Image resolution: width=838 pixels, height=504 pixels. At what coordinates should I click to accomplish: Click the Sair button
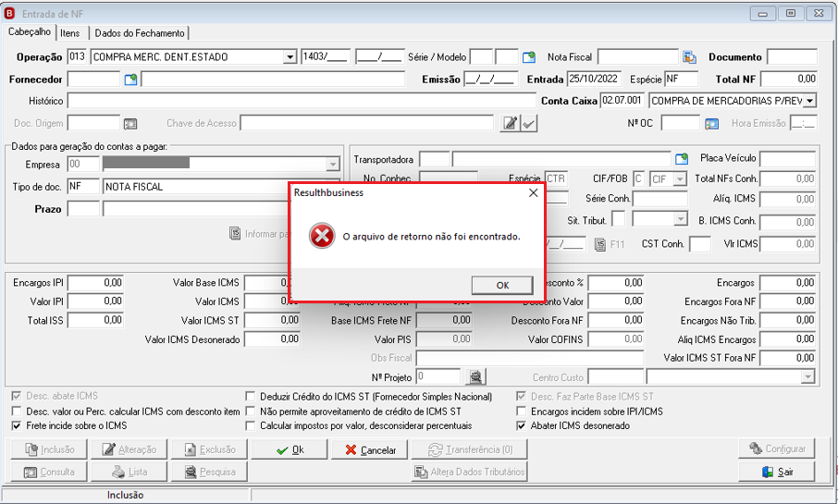(777, 472)
